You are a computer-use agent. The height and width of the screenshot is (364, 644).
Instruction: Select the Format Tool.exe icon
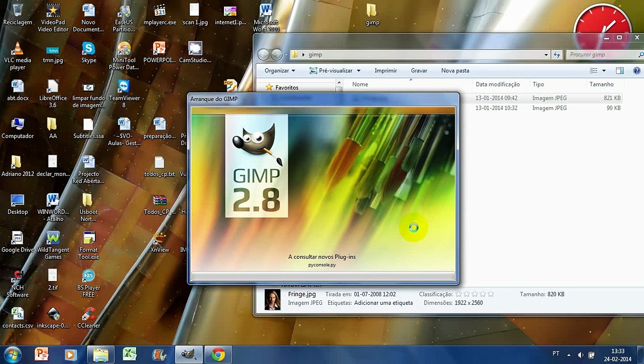[x=88, y=246]
